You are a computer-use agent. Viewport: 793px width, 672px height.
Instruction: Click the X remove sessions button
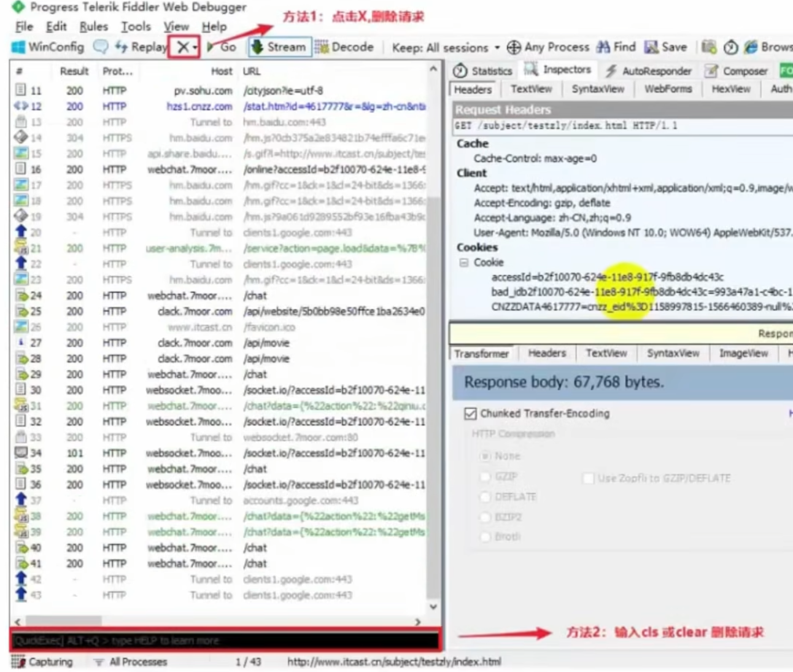tap(182, 47)
